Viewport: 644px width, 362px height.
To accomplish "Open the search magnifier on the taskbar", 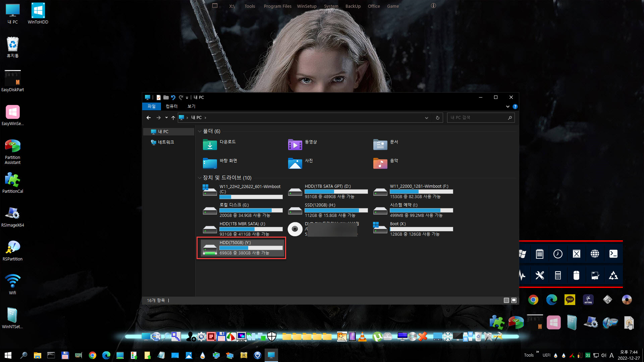I will pos(23,355).
